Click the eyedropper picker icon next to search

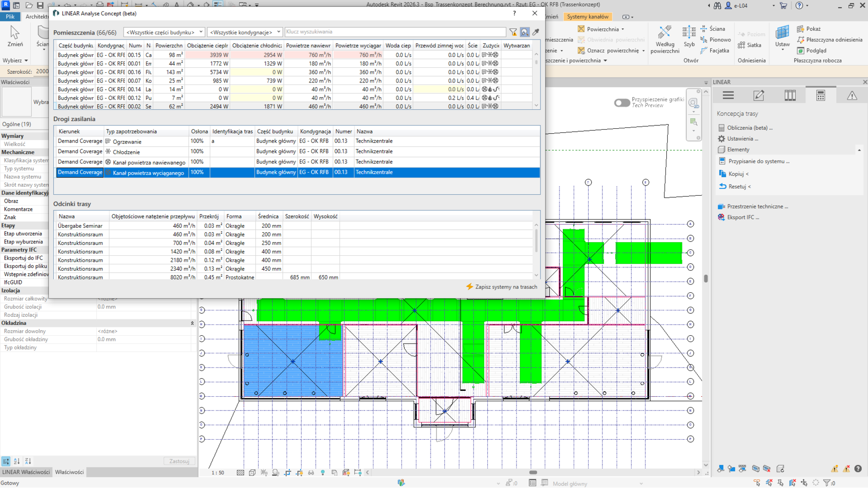(x=536, y=32)
